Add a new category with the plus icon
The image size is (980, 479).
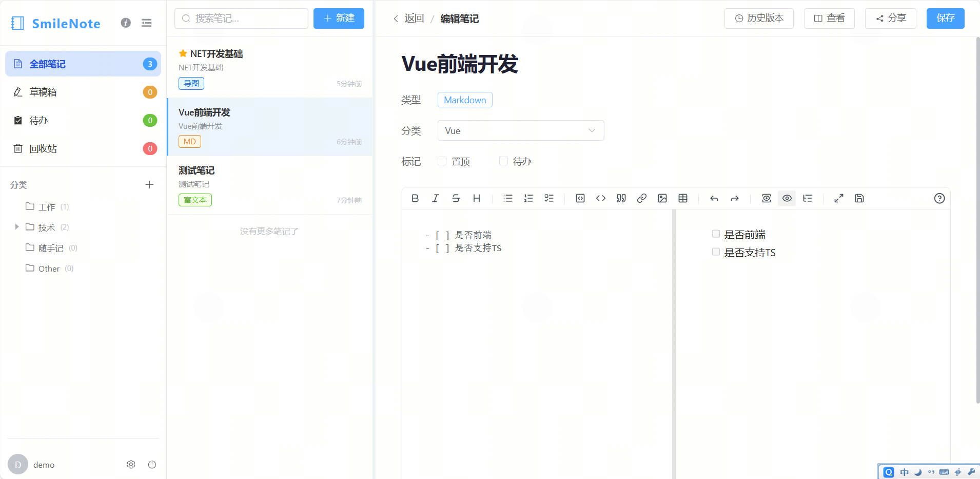point(149,184)
